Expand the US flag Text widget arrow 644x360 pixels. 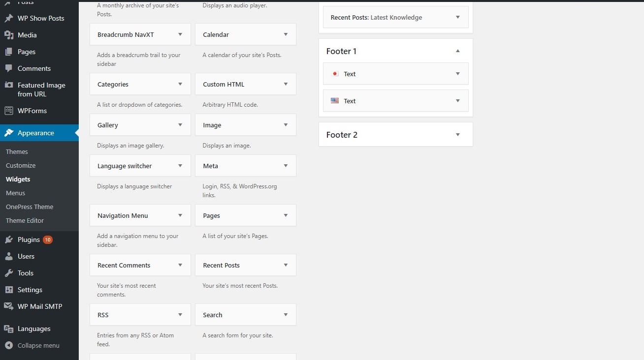458,101
